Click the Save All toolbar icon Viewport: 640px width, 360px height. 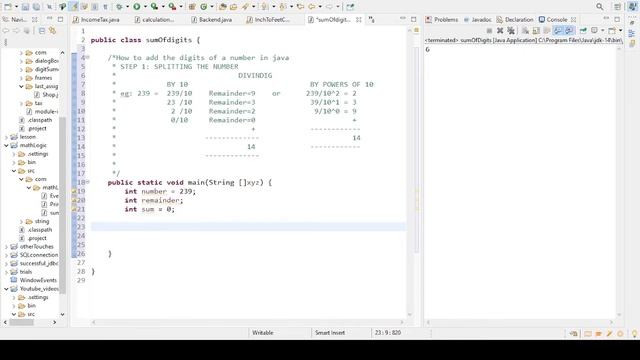(x=36, y=7)
